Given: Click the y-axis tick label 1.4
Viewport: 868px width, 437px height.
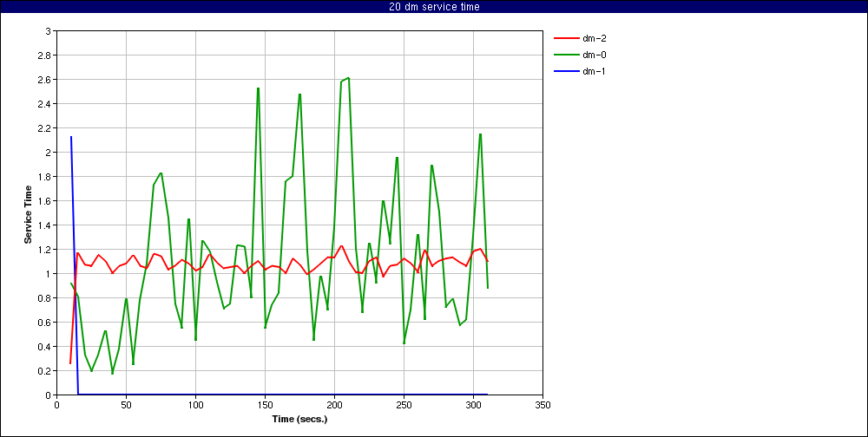Looking at the screenshot, I should coord(45,225).
